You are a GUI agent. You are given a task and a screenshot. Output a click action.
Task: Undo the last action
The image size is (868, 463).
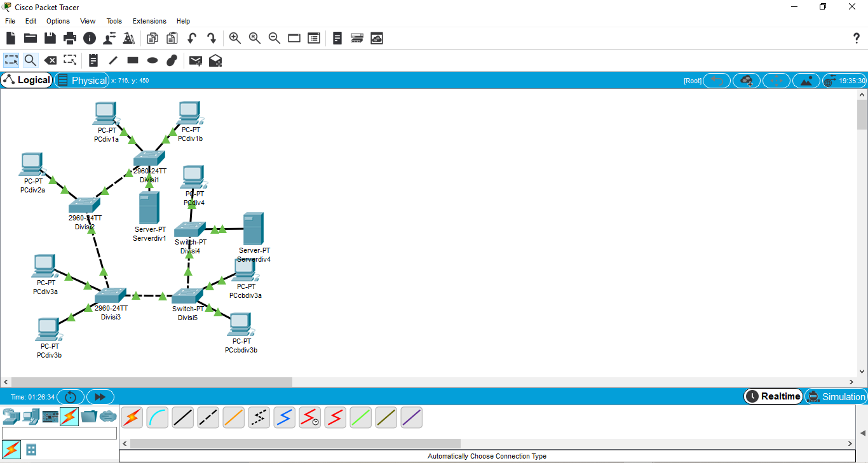click(192, 38)
